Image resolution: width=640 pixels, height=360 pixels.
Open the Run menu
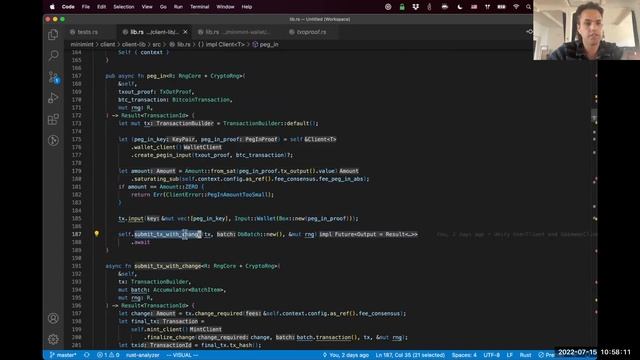pyautogui.click(x=178, y=7)
